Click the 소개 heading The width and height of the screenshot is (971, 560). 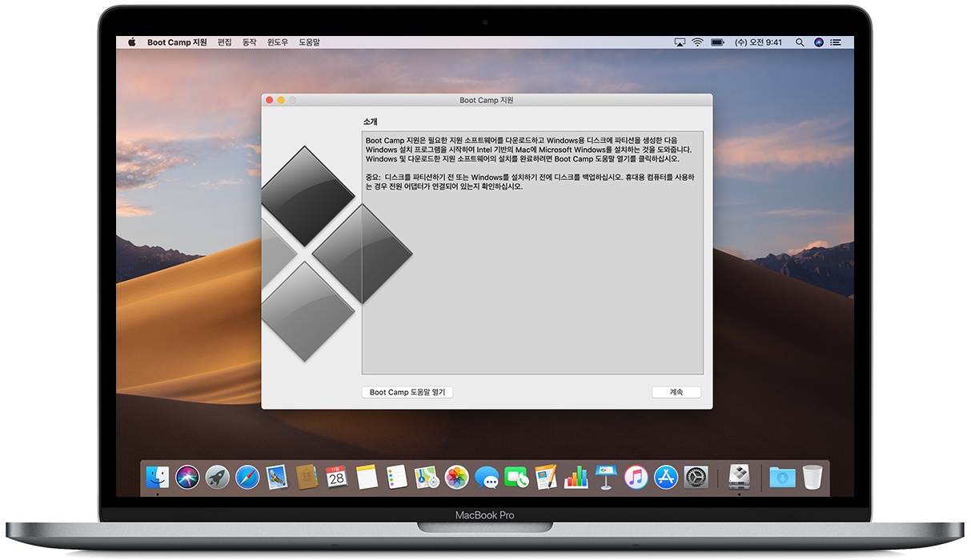pos(370,122)
